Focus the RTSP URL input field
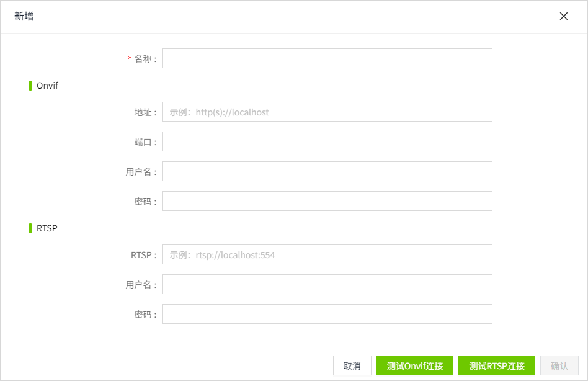The width and height of the screenshot is (588, 381). click(327, 254)
